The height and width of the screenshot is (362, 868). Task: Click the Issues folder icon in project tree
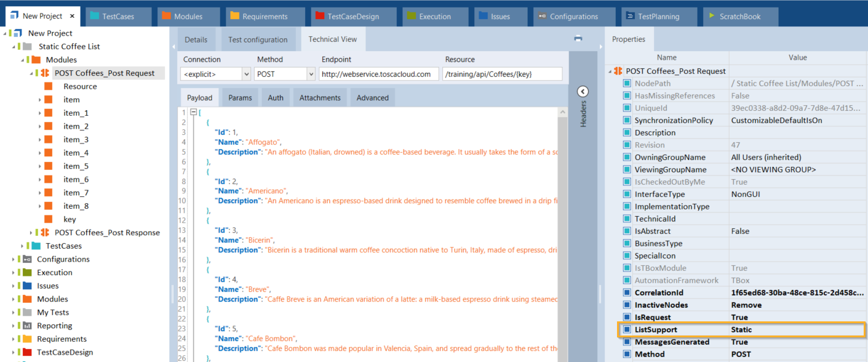[27, 286]
